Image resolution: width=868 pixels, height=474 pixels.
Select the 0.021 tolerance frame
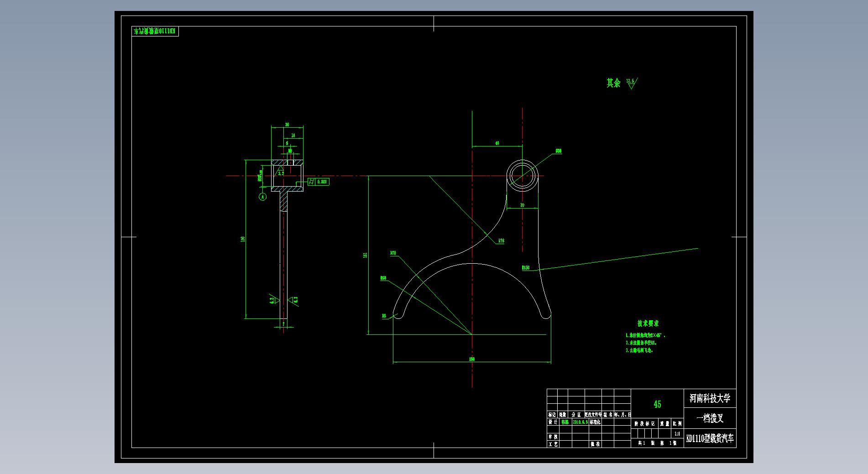point(319,182)
